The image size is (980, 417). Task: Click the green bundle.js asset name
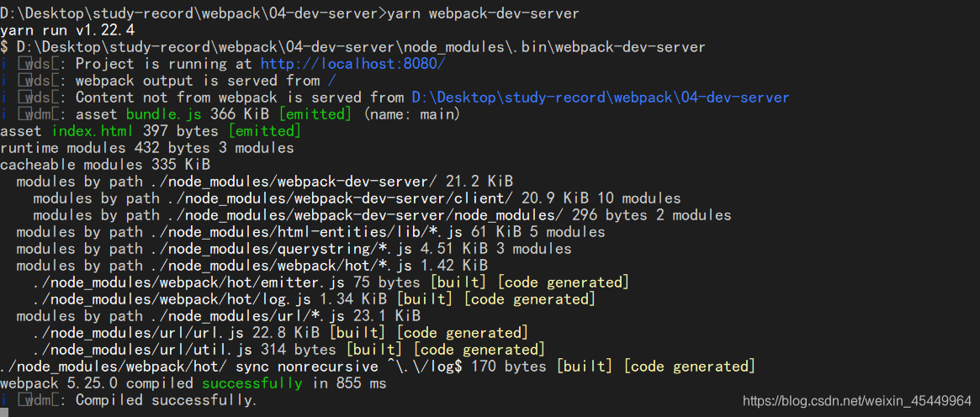[x=165, y=114]
